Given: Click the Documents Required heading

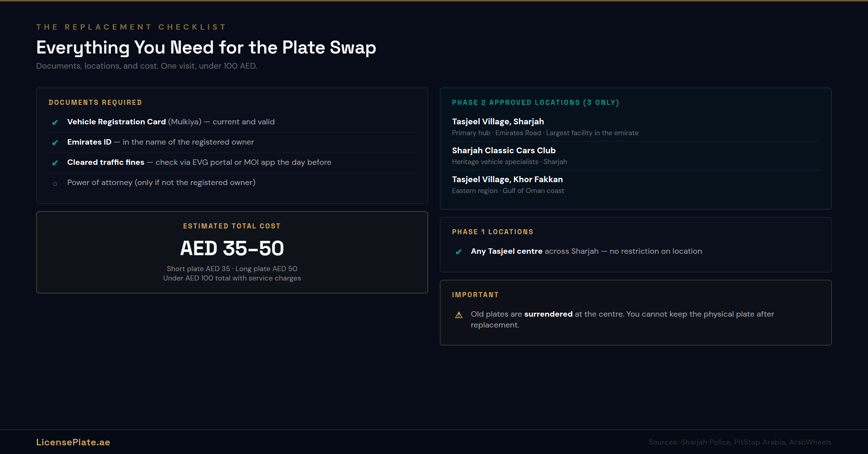Looking at the screenshot, I should 95,103.
